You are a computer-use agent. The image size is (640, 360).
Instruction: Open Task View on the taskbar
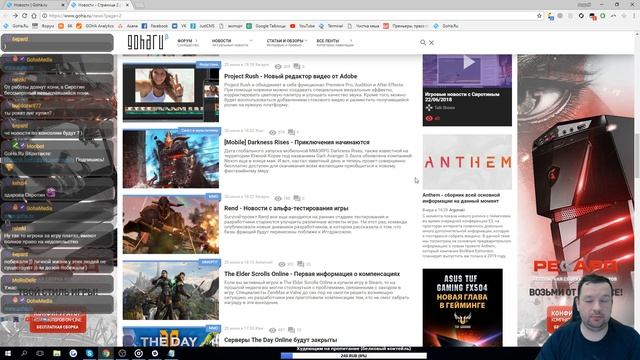(x=40, y=353)
